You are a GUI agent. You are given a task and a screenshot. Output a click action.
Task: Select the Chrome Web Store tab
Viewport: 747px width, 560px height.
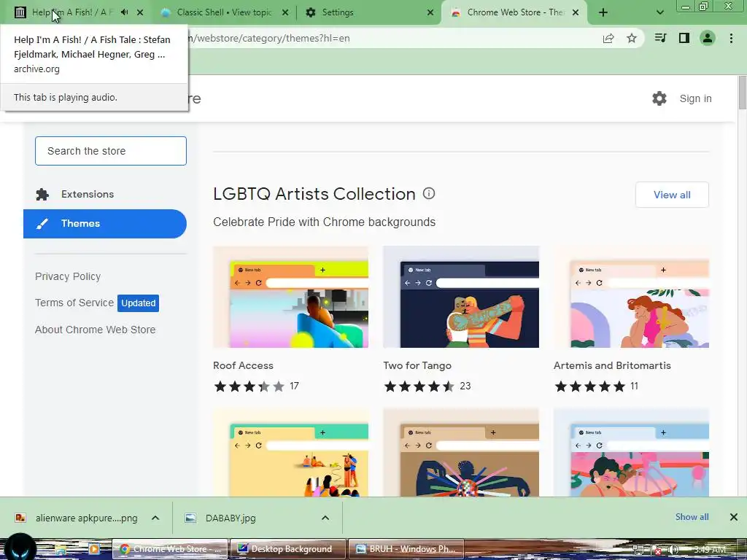click(x=514, y=12)
